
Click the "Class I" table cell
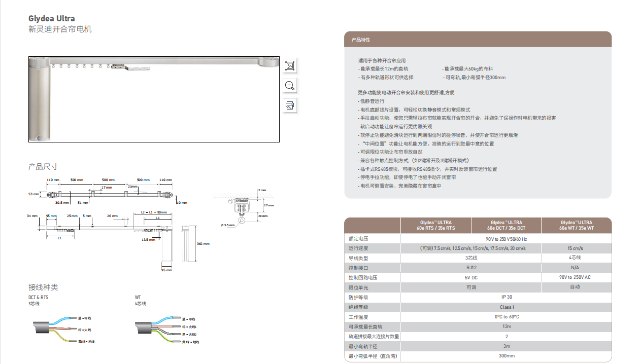pos(507,307)
